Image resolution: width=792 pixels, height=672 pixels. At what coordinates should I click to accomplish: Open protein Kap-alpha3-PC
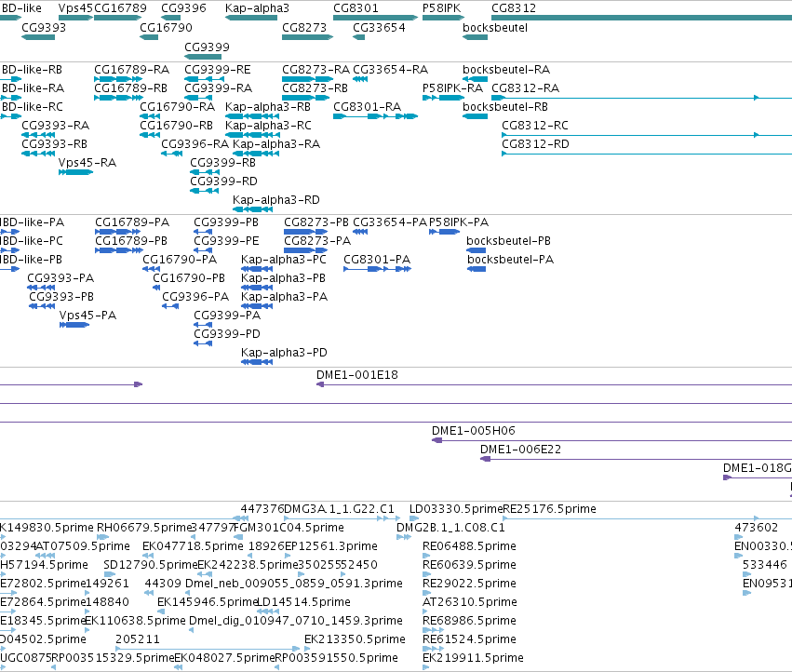pyautogui.click(x=284, y=259)
